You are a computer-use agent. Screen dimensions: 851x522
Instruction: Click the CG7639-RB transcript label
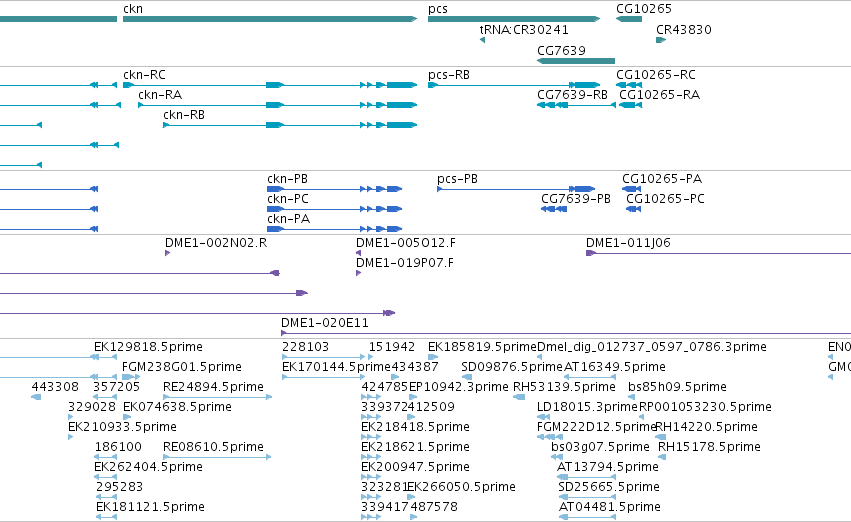[x=573, y=94]
